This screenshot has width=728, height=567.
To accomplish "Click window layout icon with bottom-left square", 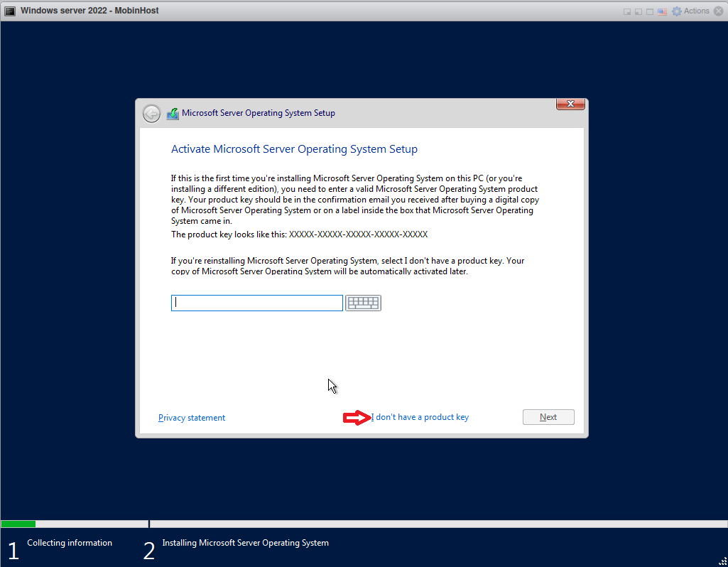I will point(639,11).
